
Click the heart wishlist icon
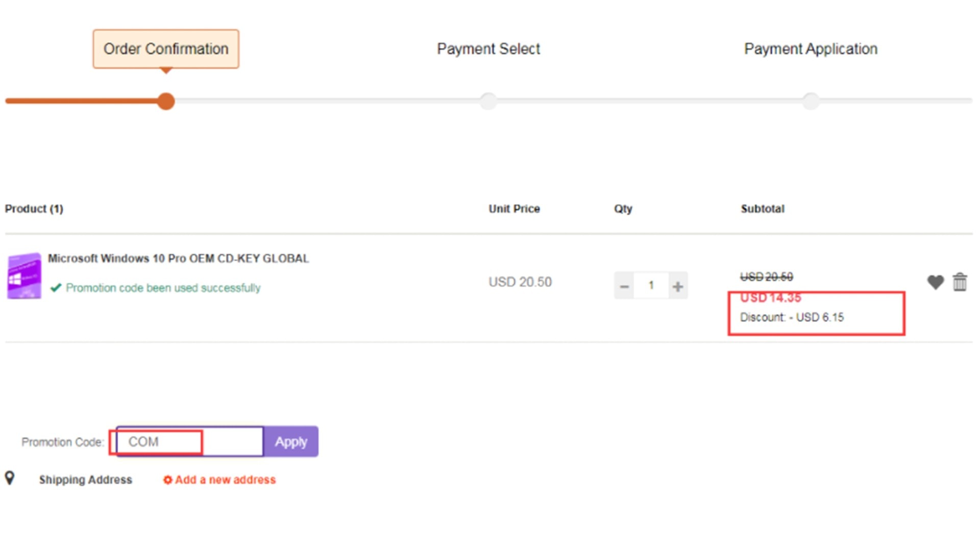coord(935,282)
